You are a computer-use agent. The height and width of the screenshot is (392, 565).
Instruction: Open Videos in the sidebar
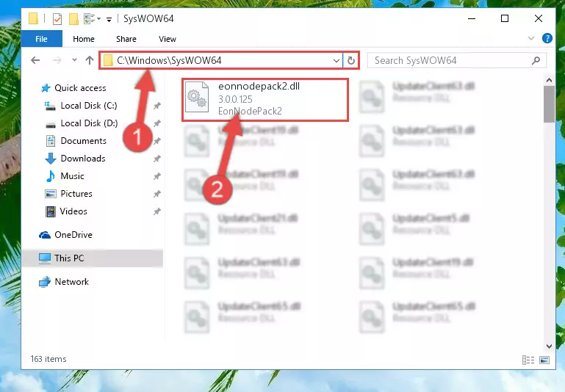point(73,211)
